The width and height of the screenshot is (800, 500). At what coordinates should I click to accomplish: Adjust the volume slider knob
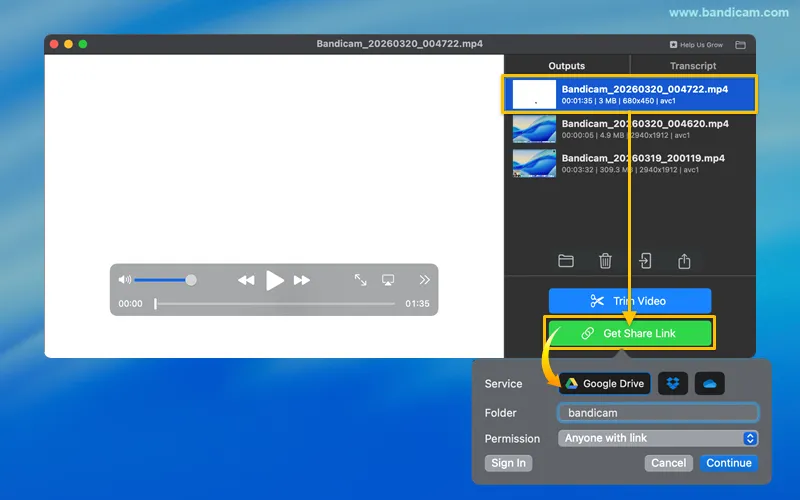191,280
